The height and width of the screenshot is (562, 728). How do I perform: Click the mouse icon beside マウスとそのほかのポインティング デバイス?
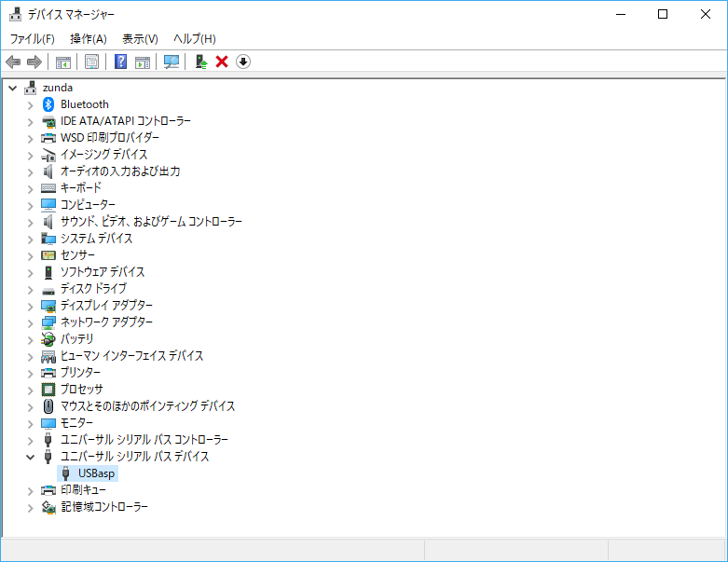tap(48, 406)
